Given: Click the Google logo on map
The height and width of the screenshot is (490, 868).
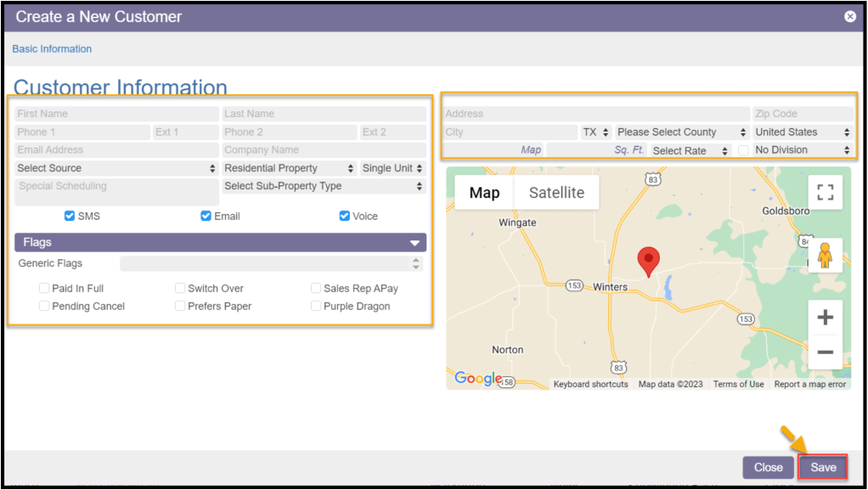Looking at the screenshot, I should (477, 379).
